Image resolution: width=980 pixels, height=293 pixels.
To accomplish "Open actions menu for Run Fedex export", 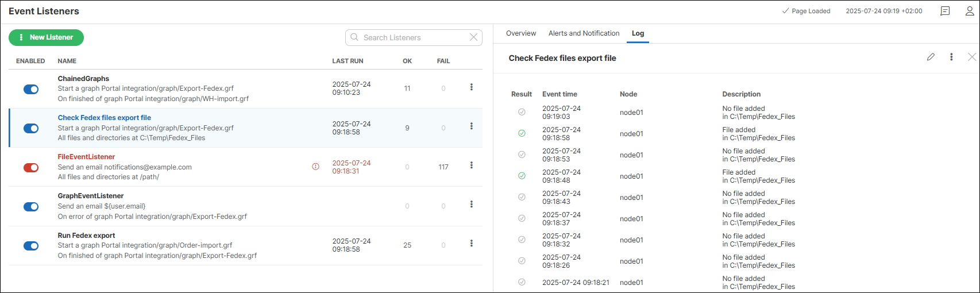I will [471, 244].
